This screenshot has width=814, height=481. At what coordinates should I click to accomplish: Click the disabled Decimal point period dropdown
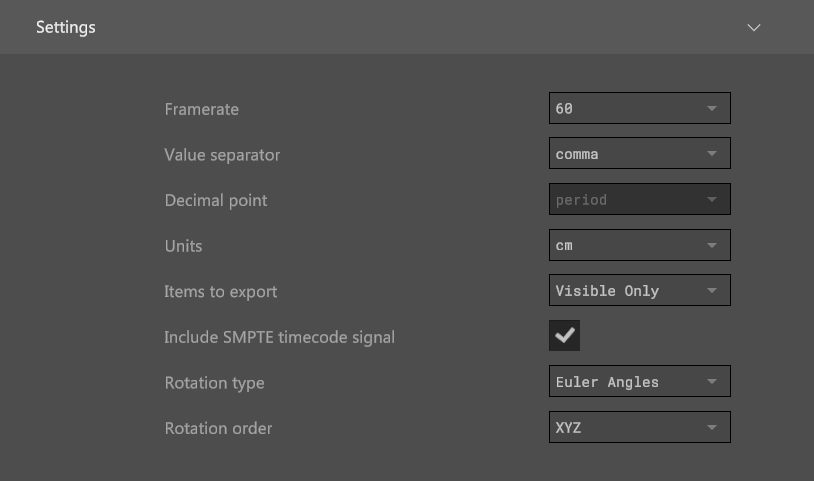click(x=639, y=199)
